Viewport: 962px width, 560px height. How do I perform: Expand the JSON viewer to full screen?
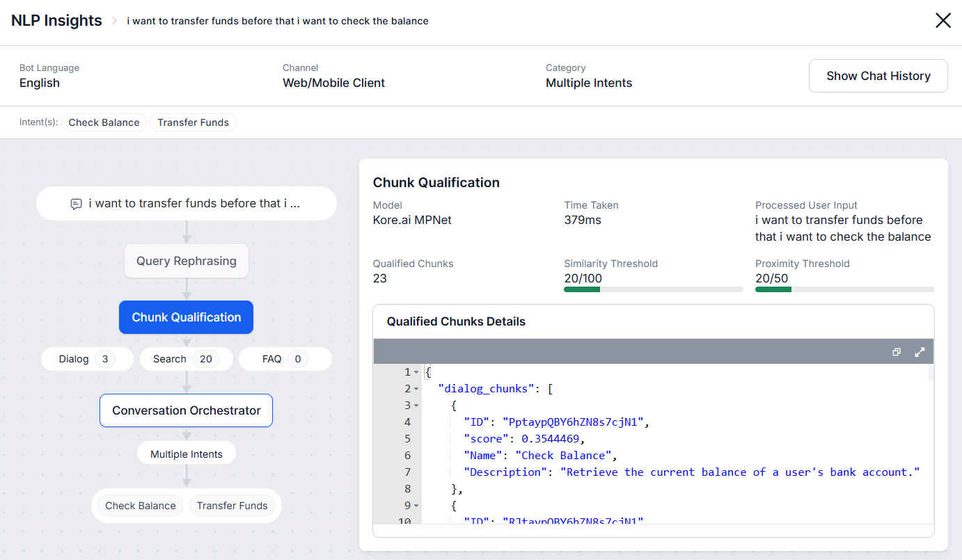(920, 352)
